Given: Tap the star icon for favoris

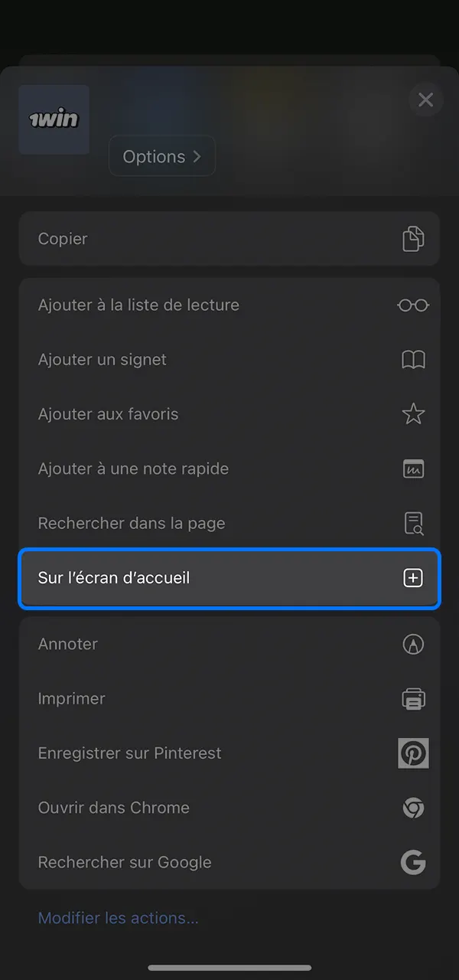Looking at the screenshot, I should coord(413,414).
